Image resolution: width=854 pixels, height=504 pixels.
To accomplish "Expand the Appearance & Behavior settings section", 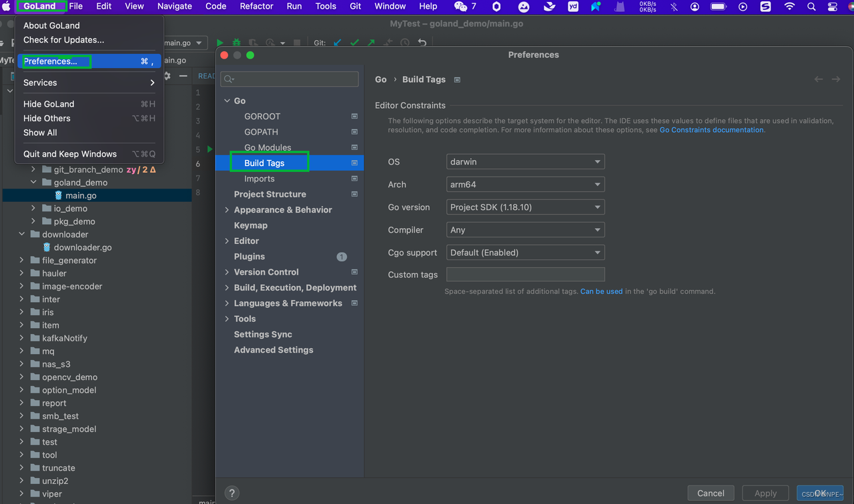I will [227, 210].
